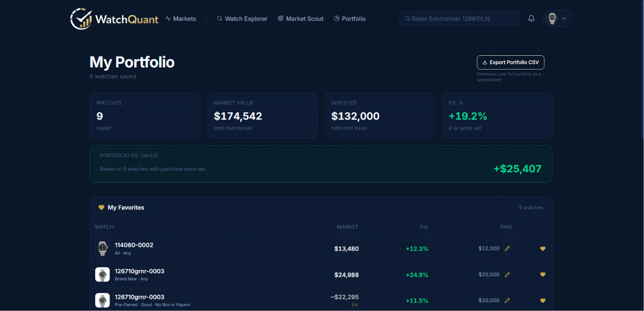The height and width of the screenshot is (311, 644).
Task: Toggle favorite heart for Pre-Owned 126710grnr-0003
Action: tap(543, 301)
